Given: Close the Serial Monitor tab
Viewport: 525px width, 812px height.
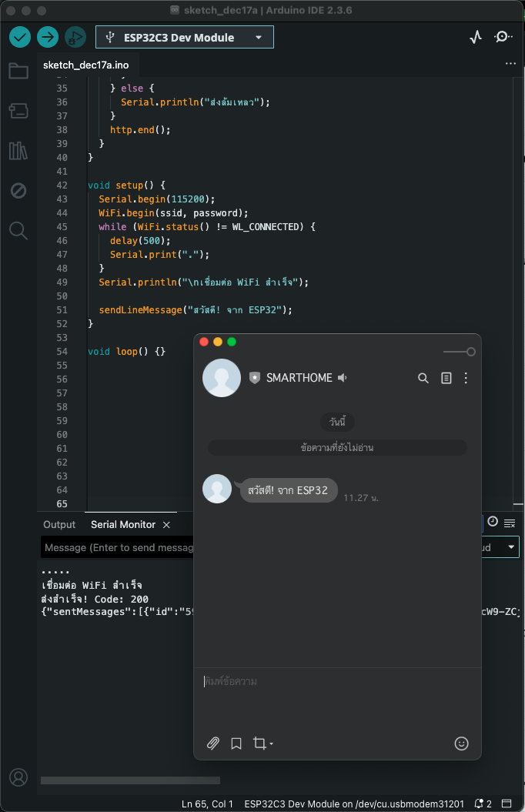Looking at the screenshot, I should click(x=166, y=525).
